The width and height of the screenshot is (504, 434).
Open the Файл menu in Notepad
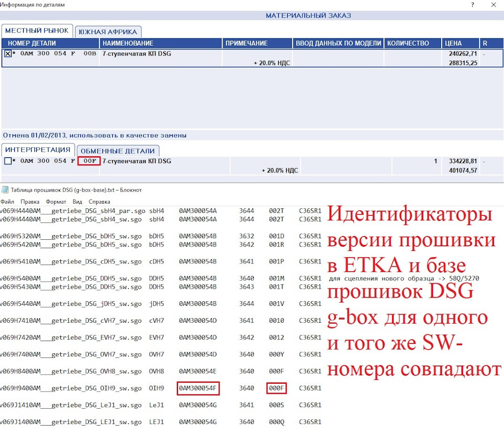(x=7, y=202)
